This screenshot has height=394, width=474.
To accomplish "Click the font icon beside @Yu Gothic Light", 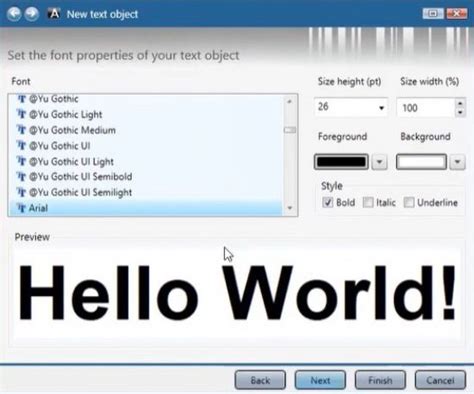I will [x=21, y=114].
